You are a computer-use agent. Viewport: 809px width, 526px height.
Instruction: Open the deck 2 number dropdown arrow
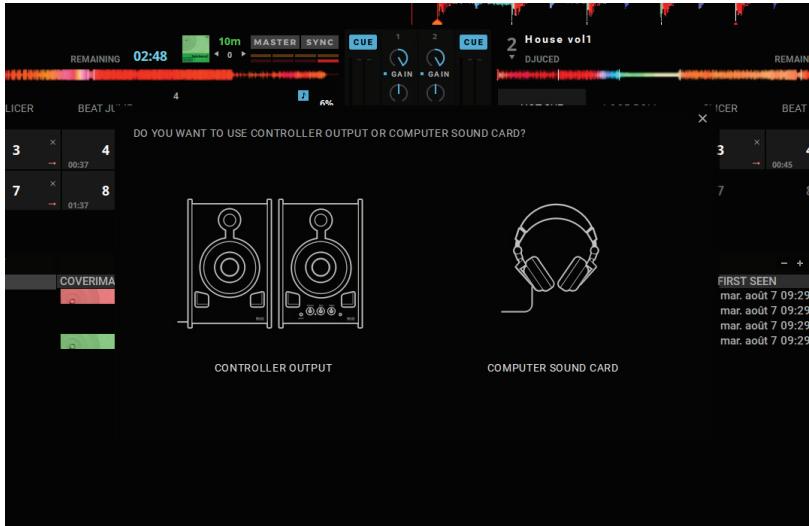pos(511,57)
